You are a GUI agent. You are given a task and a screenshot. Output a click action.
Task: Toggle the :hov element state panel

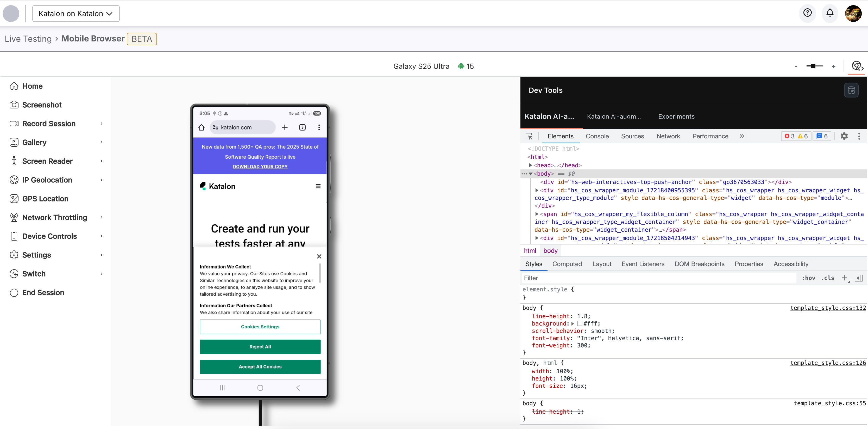pyautogui.click(x=808, y=278)
